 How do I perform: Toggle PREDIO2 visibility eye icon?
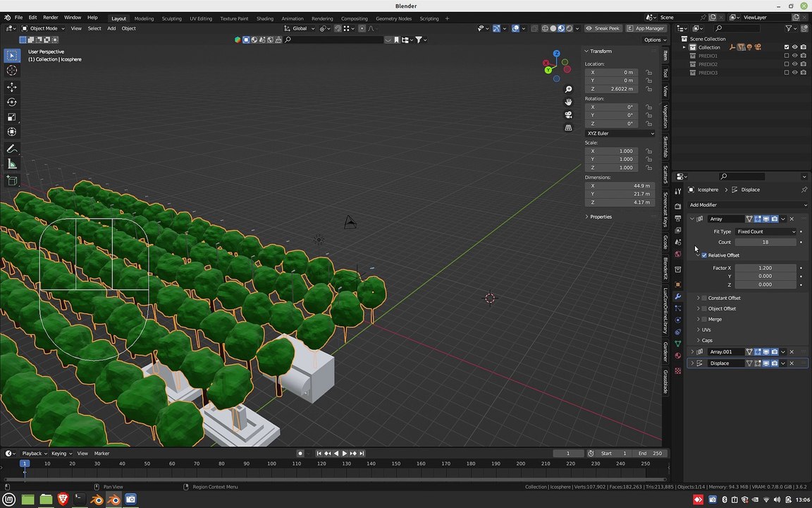tap(795, 64)
